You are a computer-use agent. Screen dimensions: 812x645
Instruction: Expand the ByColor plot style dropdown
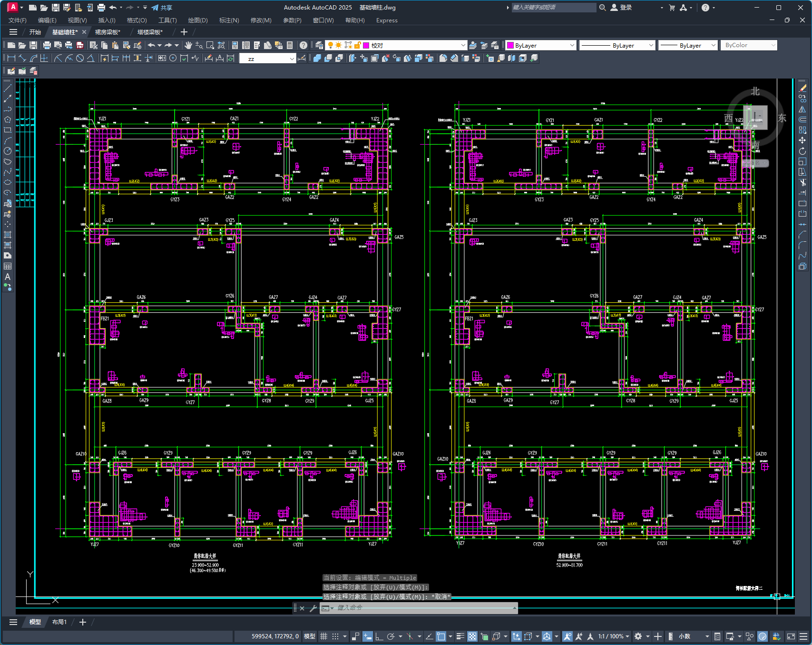(773, 45)
